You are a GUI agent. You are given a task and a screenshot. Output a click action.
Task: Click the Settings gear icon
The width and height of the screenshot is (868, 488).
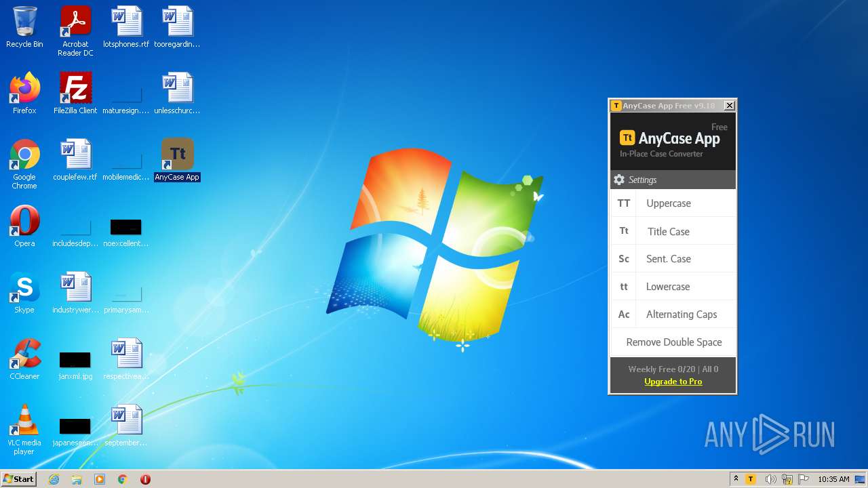pyautogui.click(x=618, y=180)
